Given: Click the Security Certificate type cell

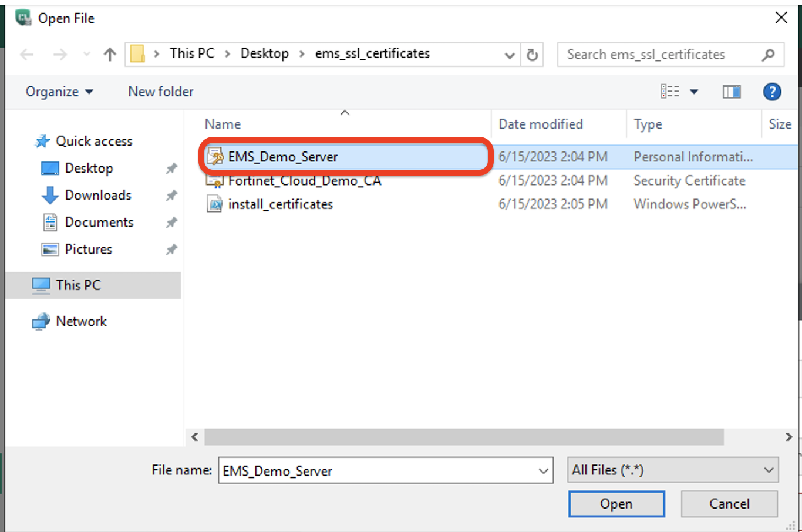Looking at the screenshot, I should coord(689,181).
